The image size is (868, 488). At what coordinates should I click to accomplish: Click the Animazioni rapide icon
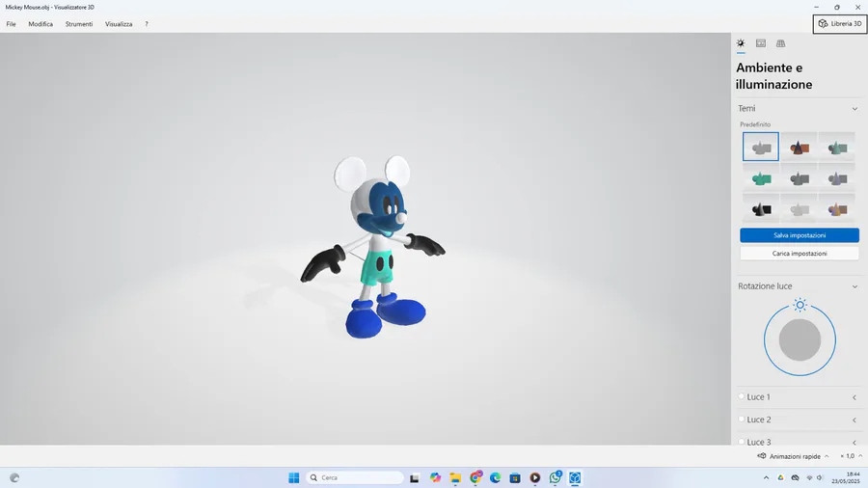coord(762,456)
